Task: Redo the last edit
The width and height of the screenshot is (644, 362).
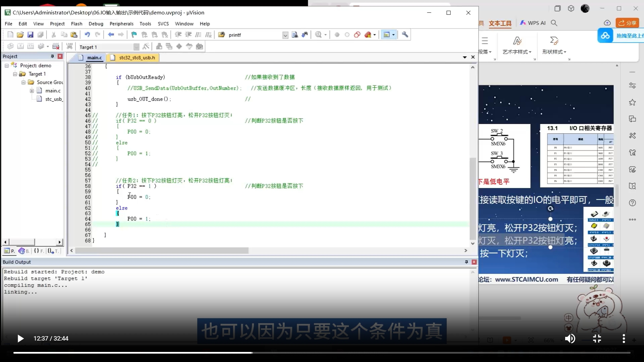Action: coord(98,35)
